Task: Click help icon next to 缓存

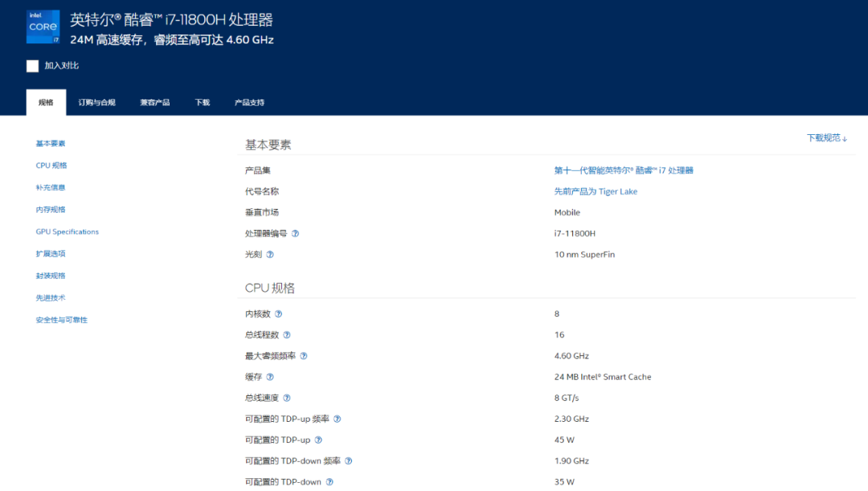Action: coord(269,377)
